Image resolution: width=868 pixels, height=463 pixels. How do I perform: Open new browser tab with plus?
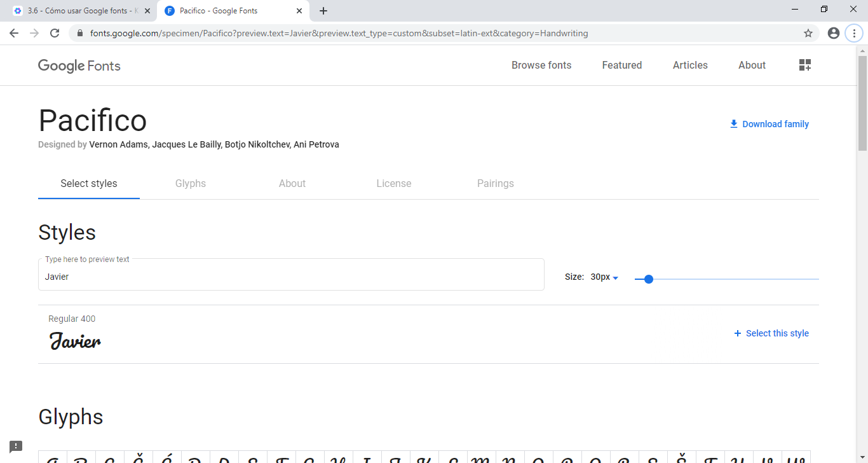pos(323,11)
